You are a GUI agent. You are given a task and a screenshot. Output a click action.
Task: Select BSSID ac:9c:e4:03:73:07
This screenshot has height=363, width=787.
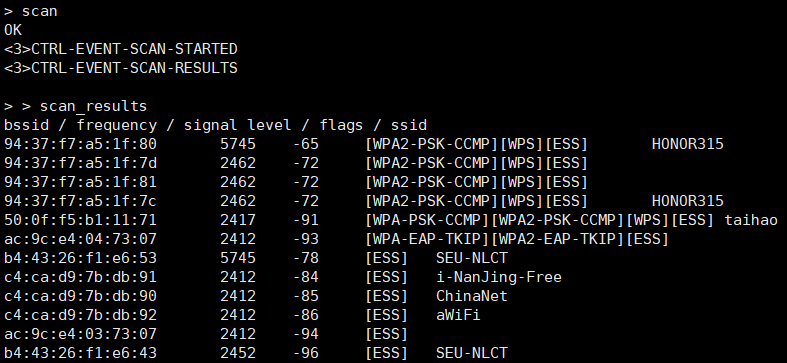80,334
